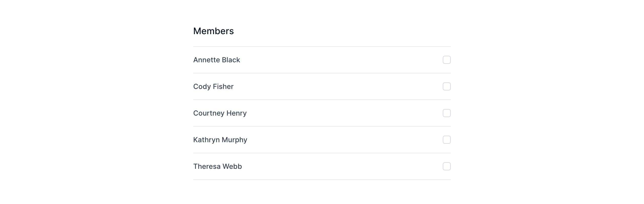Click the Courtney Henry name label
The image size is (644, 204).
click(220, 113)
